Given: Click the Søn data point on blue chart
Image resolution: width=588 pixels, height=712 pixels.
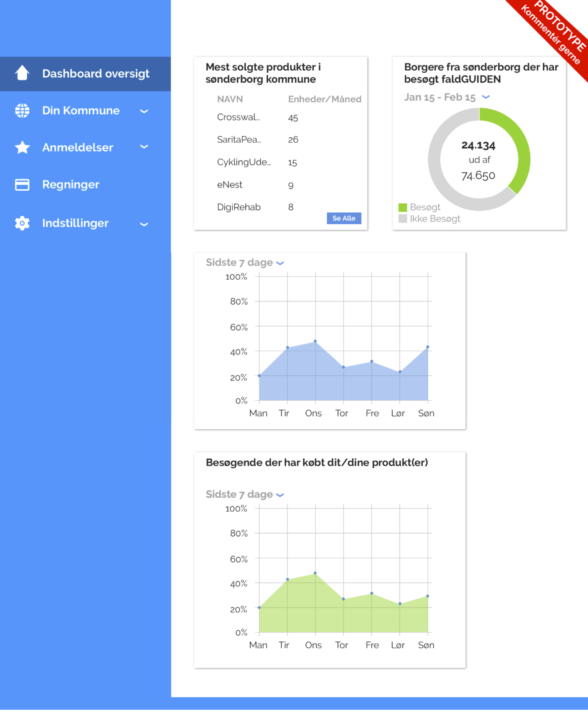Looking at the screenshot, I should 428,347.
